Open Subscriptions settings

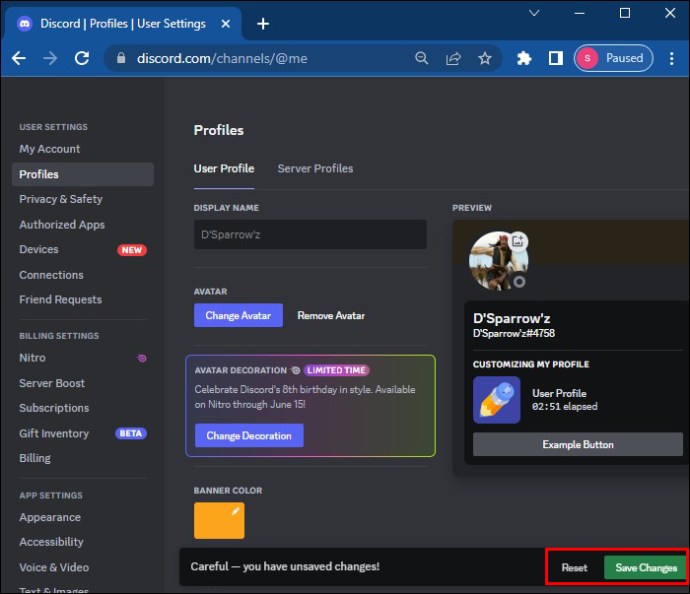(83, 408)
